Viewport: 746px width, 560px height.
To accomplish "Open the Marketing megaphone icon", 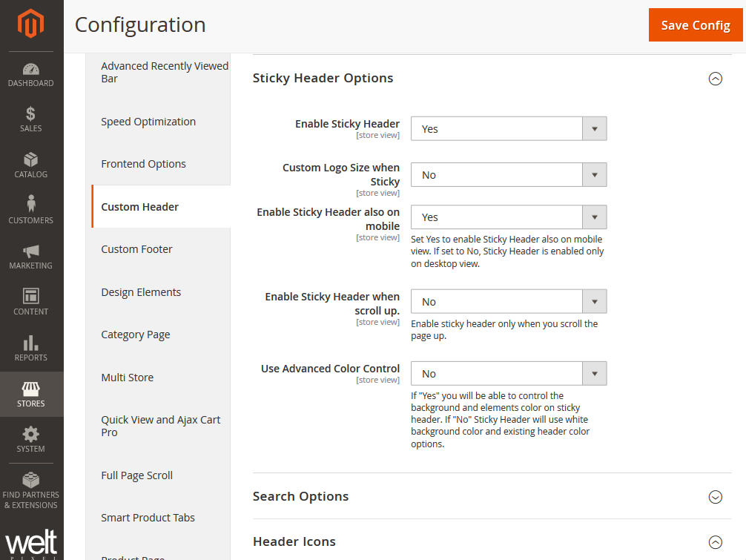I will tap(31, 251).
